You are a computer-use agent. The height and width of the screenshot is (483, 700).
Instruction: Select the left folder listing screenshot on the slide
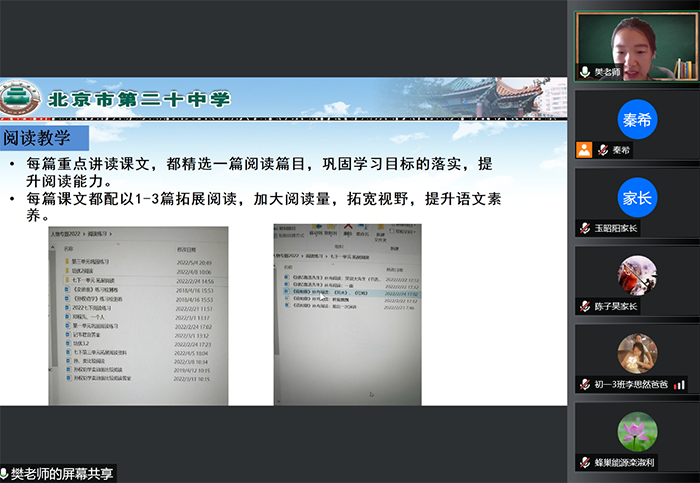click(x=138, y=316)
